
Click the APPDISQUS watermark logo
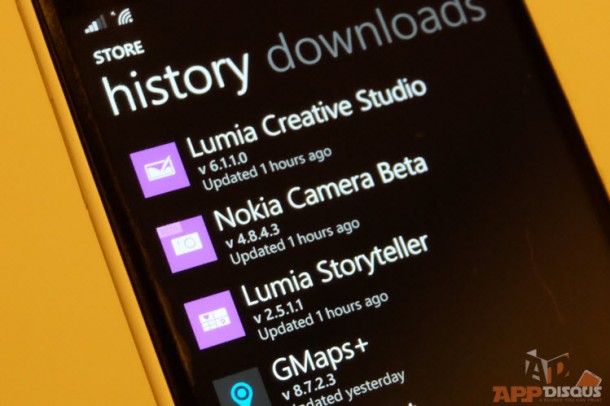click(x=547, y=377)
